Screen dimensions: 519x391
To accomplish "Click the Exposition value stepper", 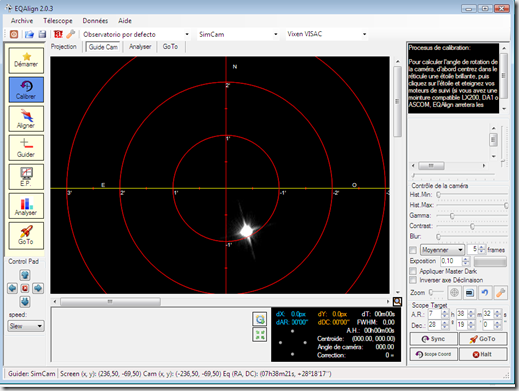I will tap(466, 261).
